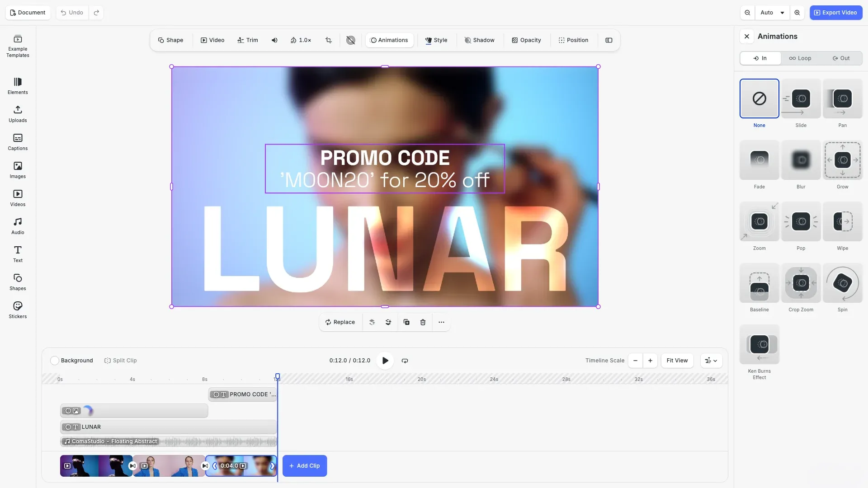The width and height of the screenshot is (868, 488).
Task: Toggle loop playback
Action: [405, 361]
